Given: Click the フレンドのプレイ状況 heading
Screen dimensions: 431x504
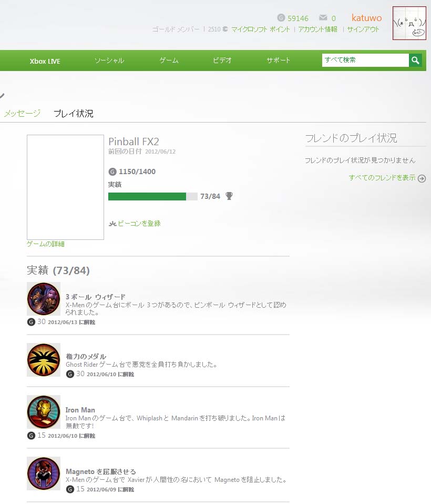Looking at the screenshot, I should click(x=351, y=138).
